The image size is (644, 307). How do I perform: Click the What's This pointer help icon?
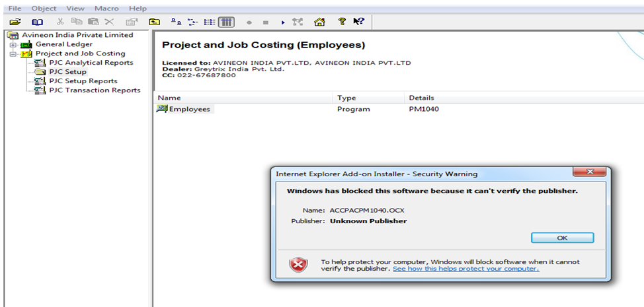click(x=358, y=22)
